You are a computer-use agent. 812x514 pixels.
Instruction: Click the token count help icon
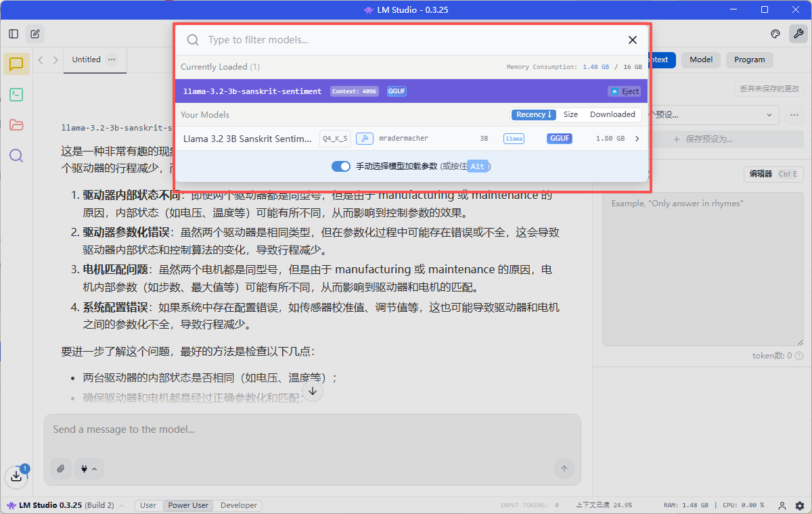[x=799, y=356]
